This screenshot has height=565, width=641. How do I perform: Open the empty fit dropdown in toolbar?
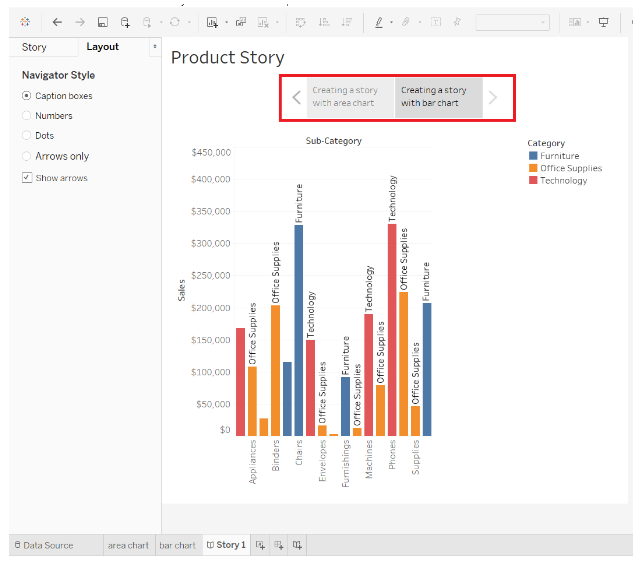click(x=512, y=22)
